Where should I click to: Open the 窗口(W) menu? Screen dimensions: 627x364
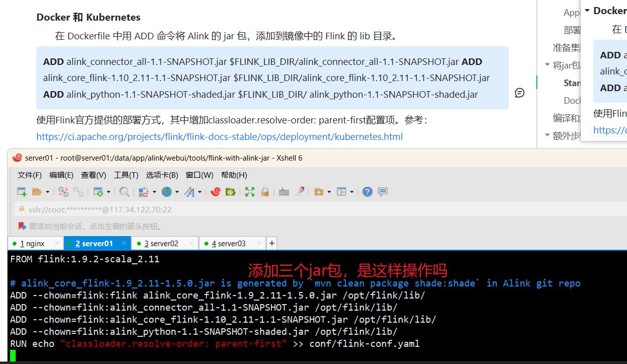click(x=199, y=175)
